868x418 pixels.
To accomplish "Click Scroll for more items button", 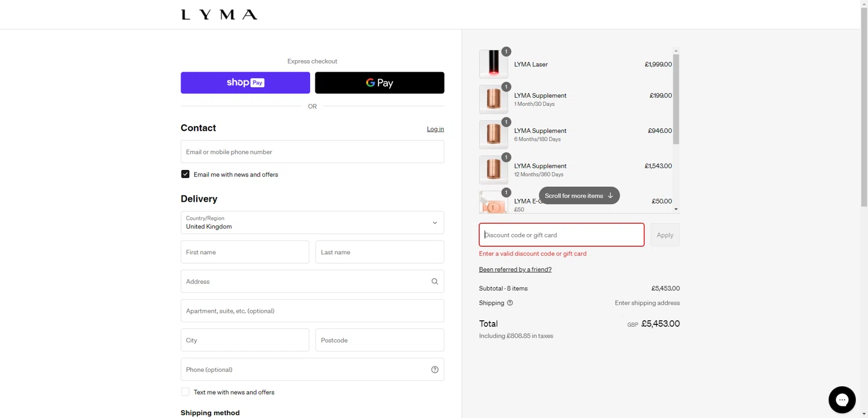I will pyautogui.click(x=579, y=195).
